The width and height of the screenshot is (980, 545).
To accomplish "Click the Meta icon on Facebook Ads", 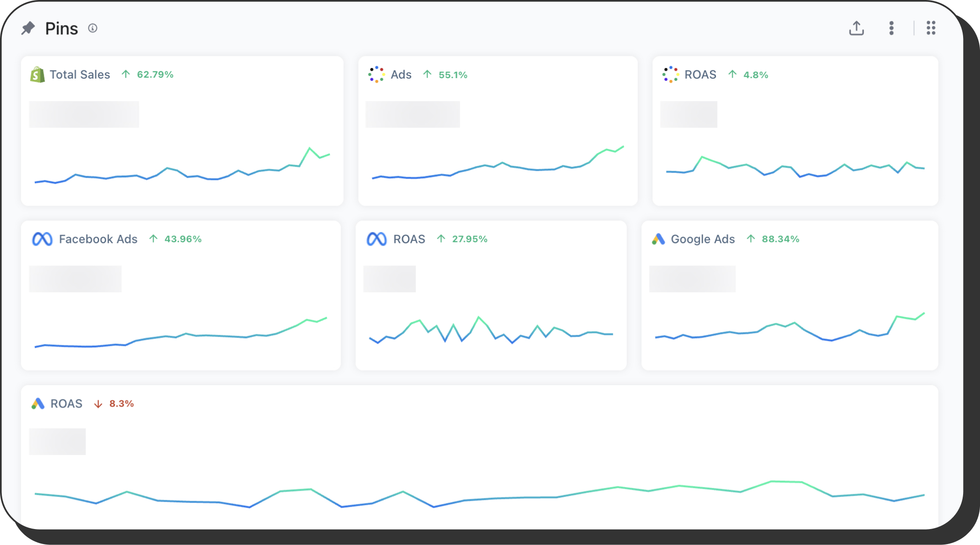I will 42,239.
